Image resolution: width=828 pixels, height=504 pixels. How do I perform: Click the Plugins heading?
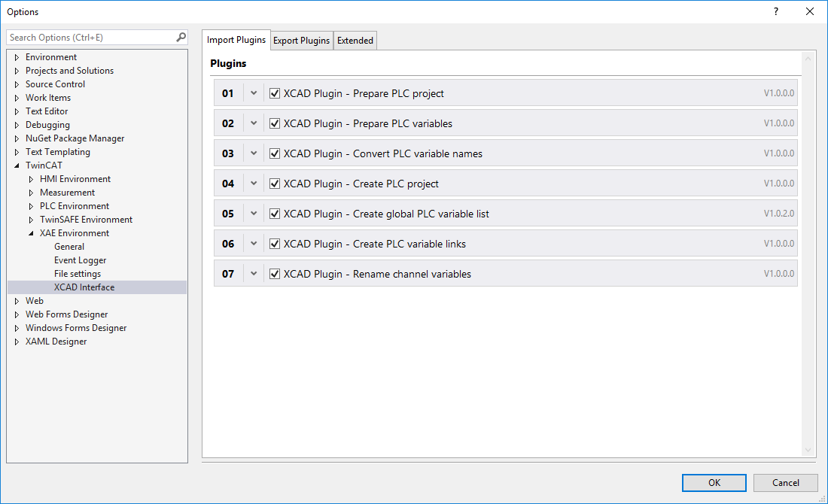(228, 63)
